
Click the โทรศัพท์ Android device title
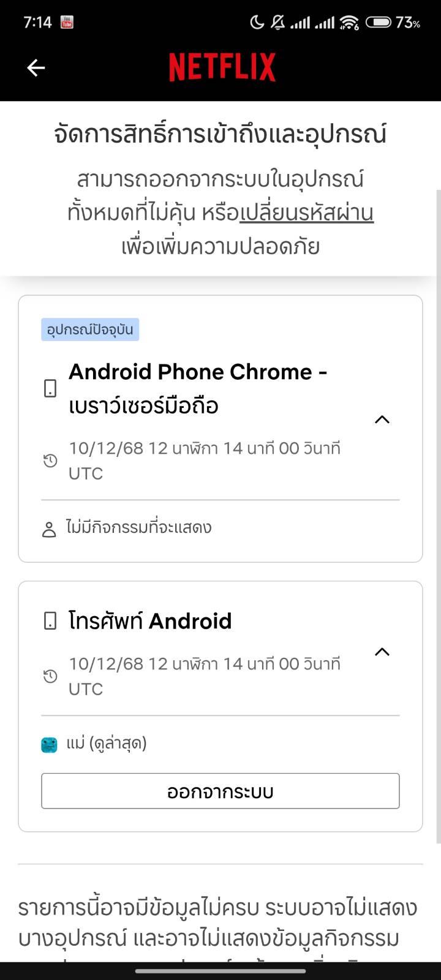pyautogui.click(x=150, y=621)
